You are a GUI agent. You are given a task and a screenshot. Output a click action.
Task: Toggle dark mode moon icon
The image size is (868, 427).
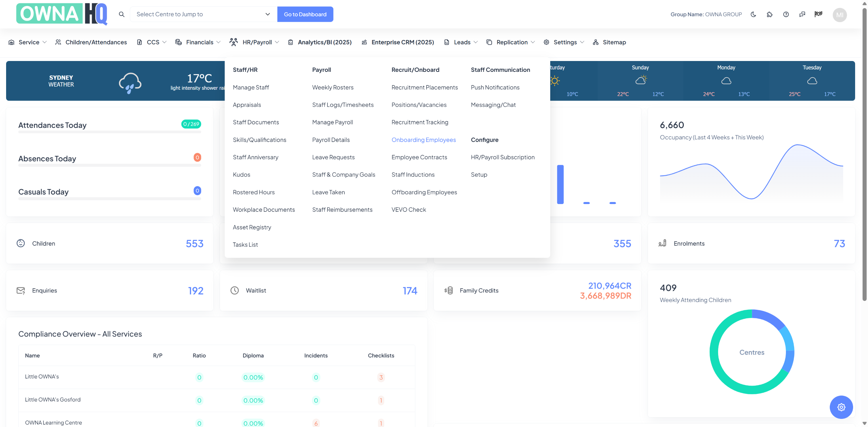click(x=753, y=14)
